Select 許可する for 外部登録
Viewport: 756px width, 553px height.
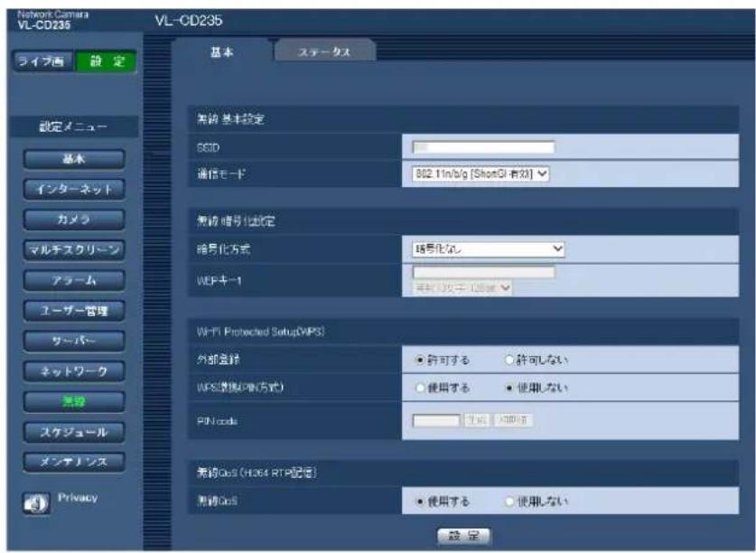click(420, 360)
